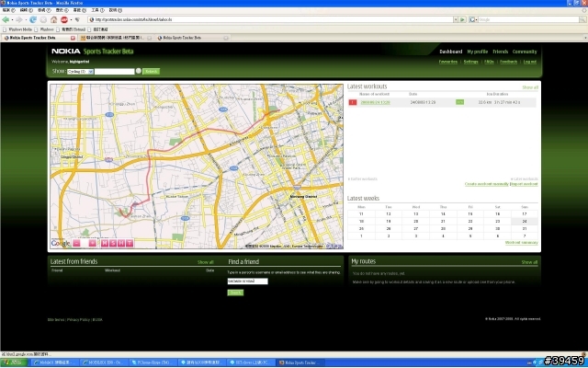This screenshot has width=588, height=368.
Task: Expand the address bar URL history dropdown
Action: click(x=456, y=19)
